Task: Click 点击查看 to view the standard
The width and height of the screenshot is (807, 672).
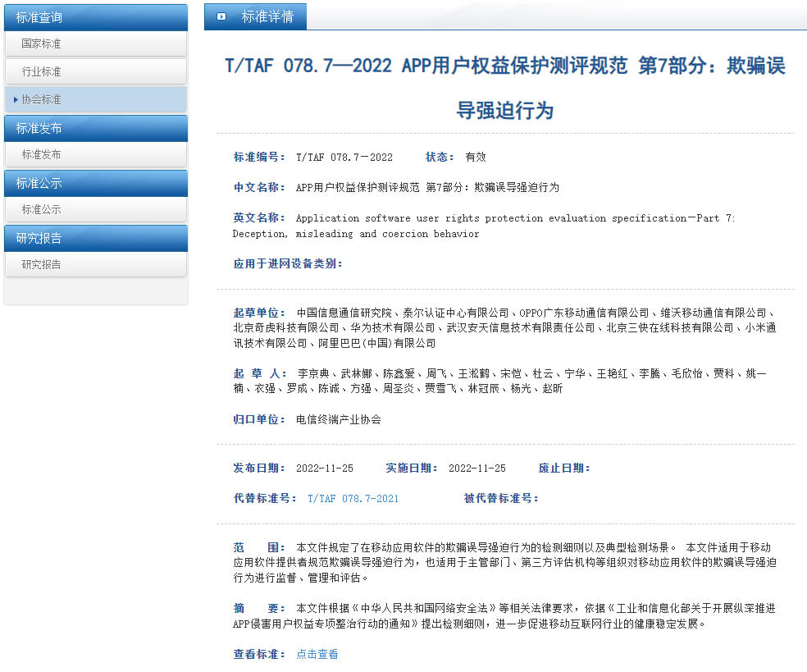Action: coord(317,654)
